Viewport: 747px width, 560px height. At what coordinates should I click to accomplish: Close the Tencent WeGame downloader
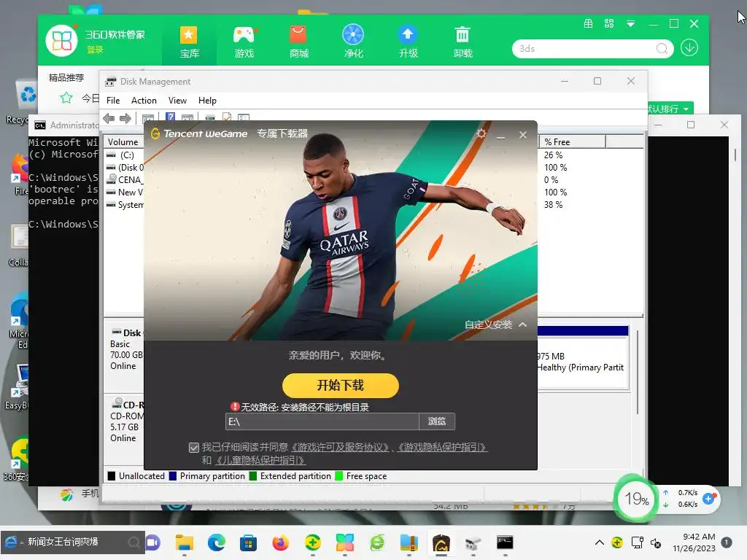pyautogui.click(x=523, y=135)
